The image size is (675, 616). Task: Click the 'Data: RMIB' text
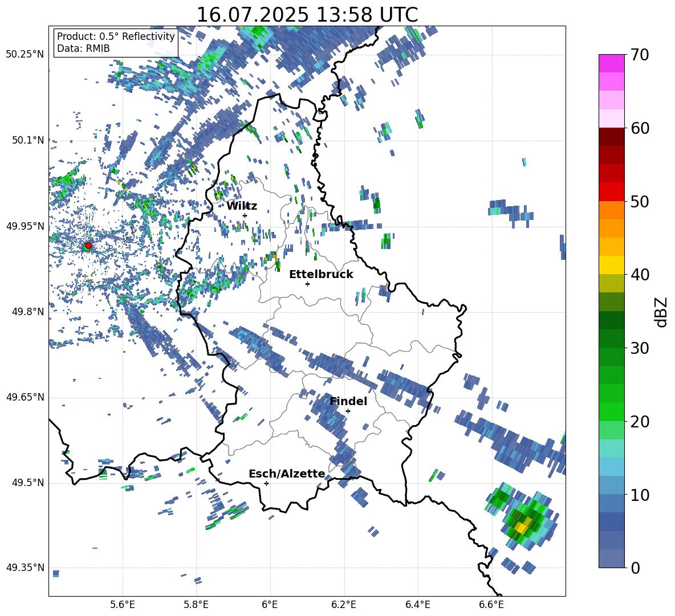(83, 48)
